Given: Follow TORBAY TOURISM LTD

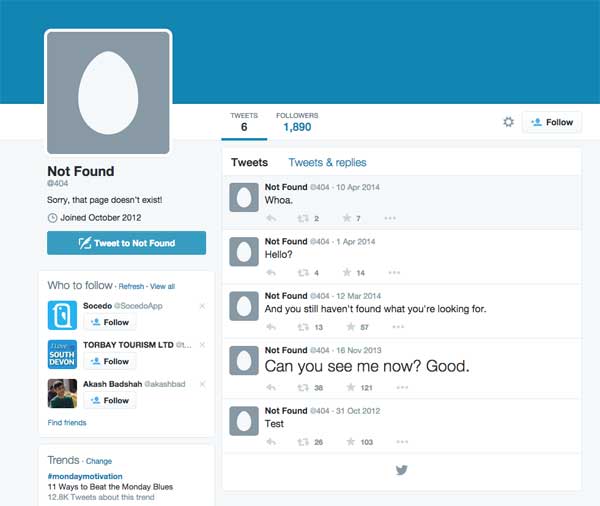Looking at the screenshot, I should click(109, 361).
